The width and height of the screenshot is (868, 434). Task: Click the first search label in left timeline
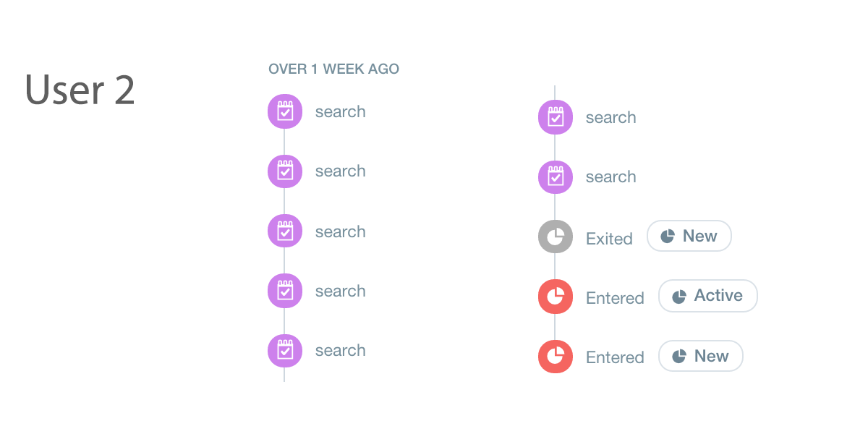pos(340,112)
